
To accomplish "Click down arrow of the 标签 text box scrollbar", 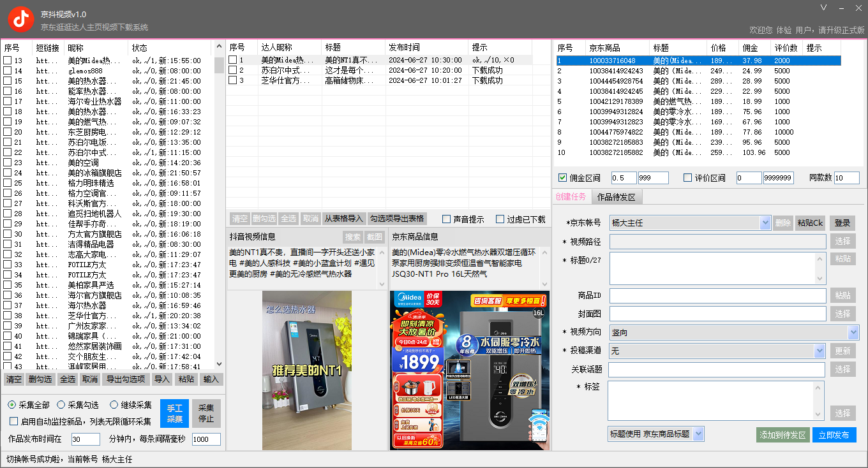I will coord(819,414).
